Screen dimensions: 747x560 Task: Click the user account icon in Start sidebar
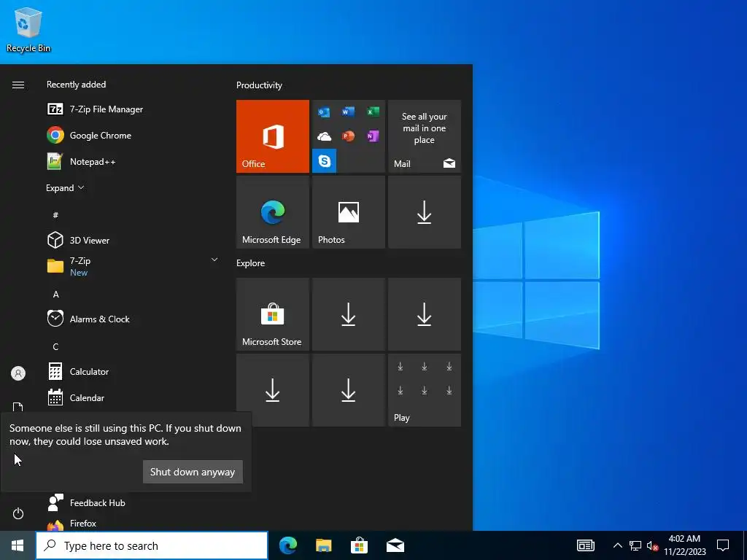18,373
